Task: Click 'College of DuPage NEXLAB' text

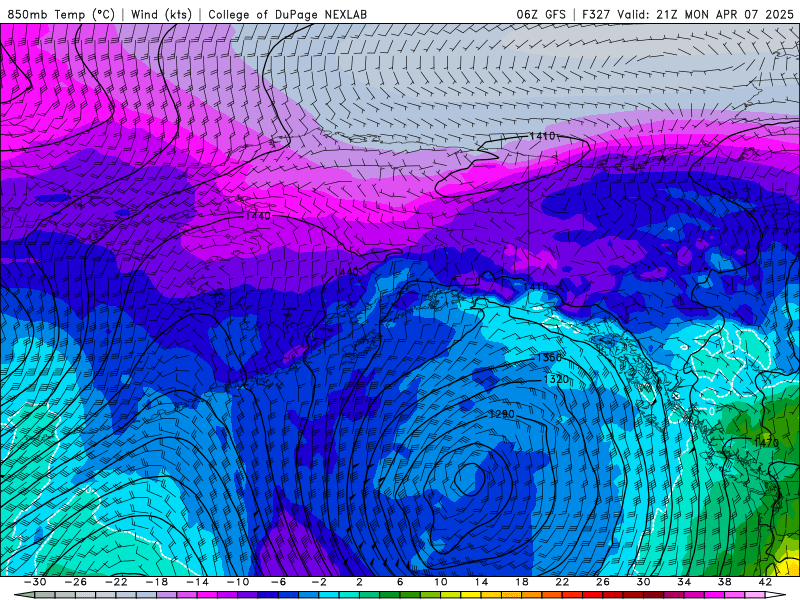Action: tap(287, 14)
